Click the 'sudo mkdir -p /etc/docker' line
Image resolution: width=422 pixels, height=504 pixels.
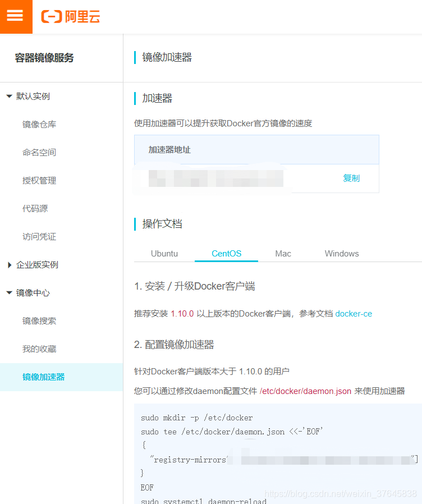pos(197,418)
